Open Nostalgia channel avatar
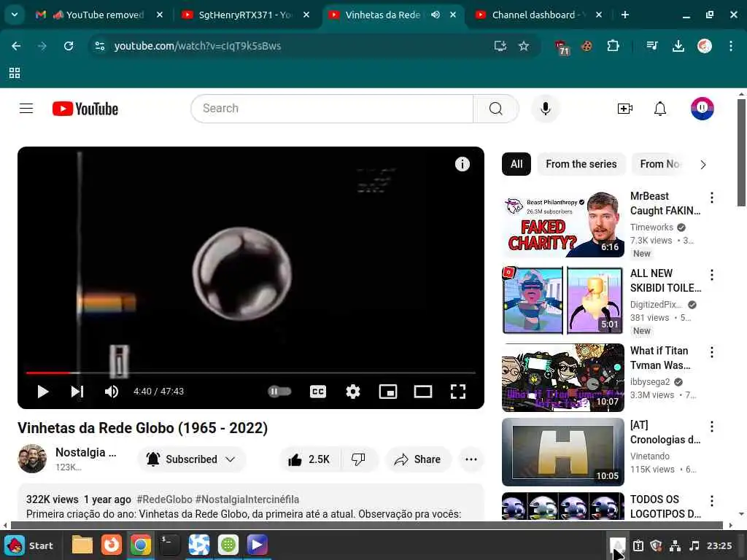 32,459
